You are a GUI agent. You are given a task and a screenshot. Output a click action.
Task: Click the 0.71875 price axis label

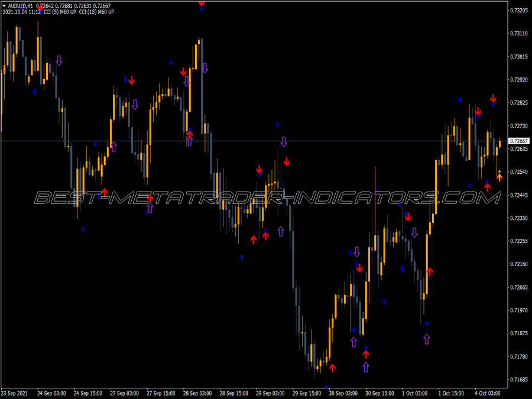click(519, 333)
